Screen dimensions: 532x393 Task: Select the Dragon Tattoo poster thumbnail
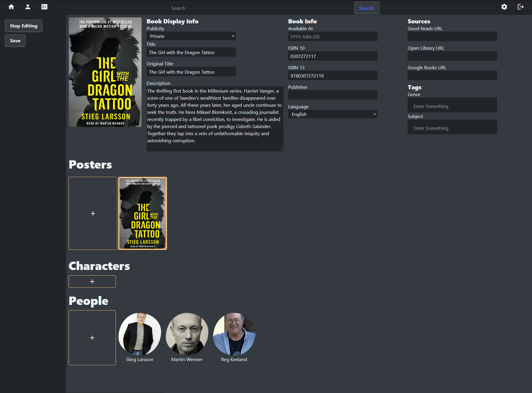(142, 213)
